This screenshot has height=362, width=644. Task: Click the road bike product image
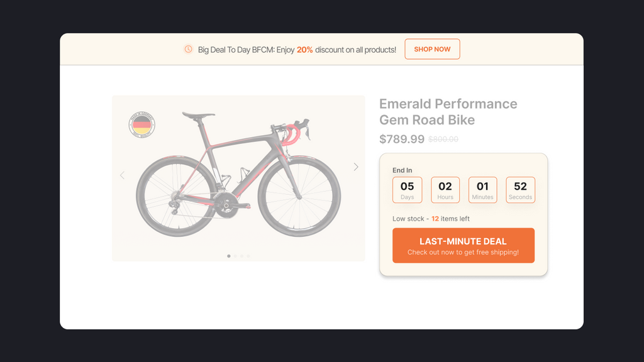pyautogui.click(x=238, y=176)
